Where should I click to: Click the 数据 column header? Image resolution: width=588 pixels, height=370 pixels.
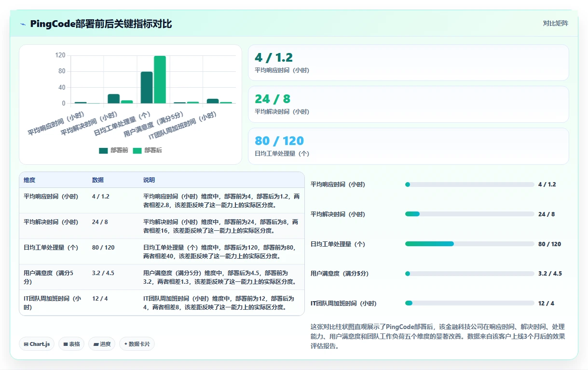click(x=98, y=180)
